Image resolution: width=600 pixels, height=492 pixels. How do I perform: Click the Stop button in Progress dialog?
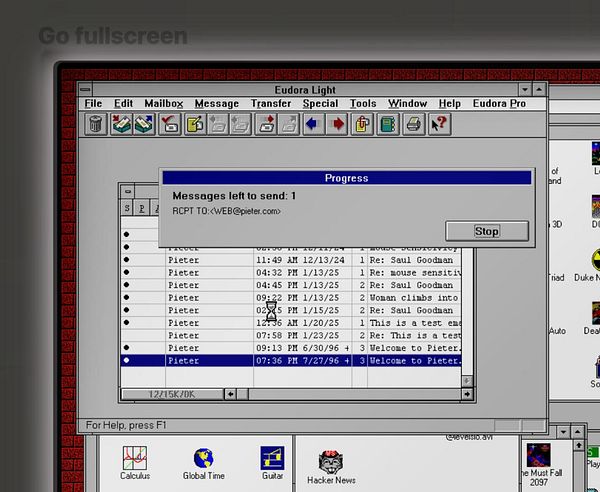pos(487,231)
